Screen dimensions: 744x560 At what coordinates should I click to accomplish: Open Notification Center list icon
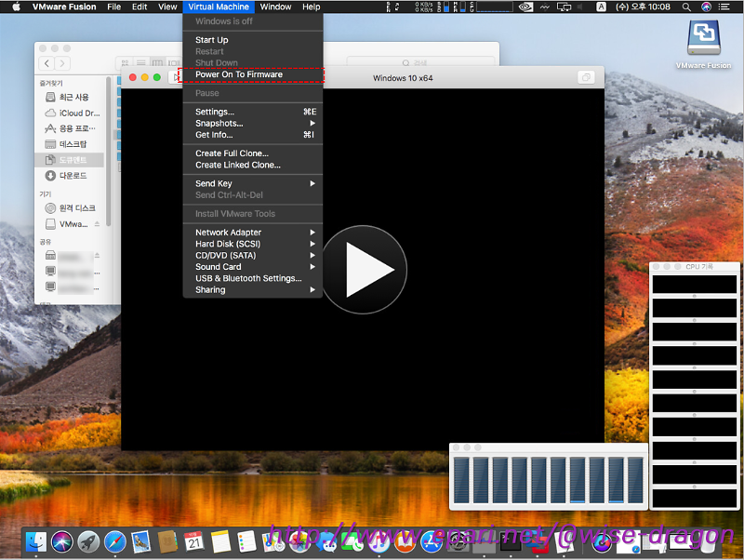point(724,7)
